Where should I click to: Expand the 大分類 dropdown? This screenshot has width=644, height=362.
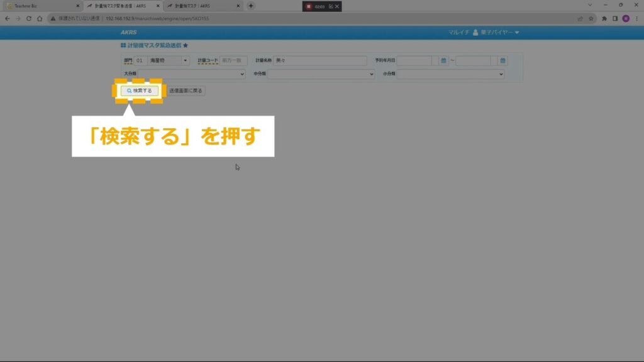tap(242, 74)
